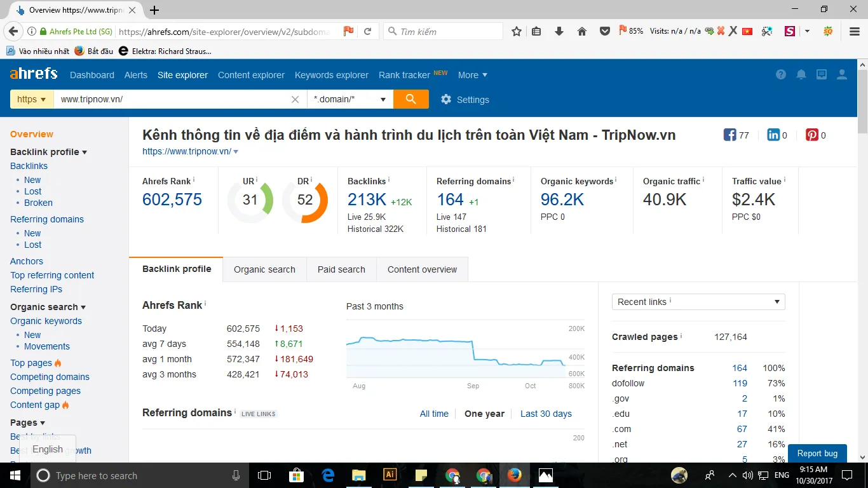Screen dimensions: 868x488
Task: Click the help question mark icon
Action: coord(781,75)
